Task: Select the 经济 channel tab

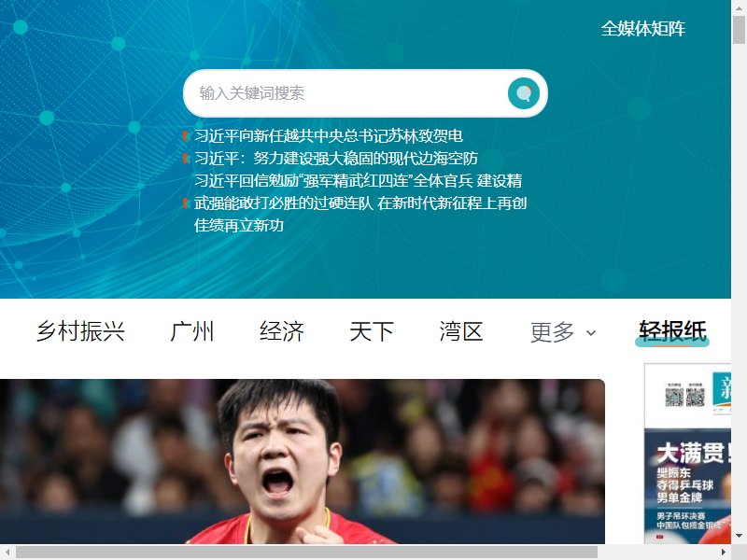Action: pyautogui.click(x=282, y=331)
